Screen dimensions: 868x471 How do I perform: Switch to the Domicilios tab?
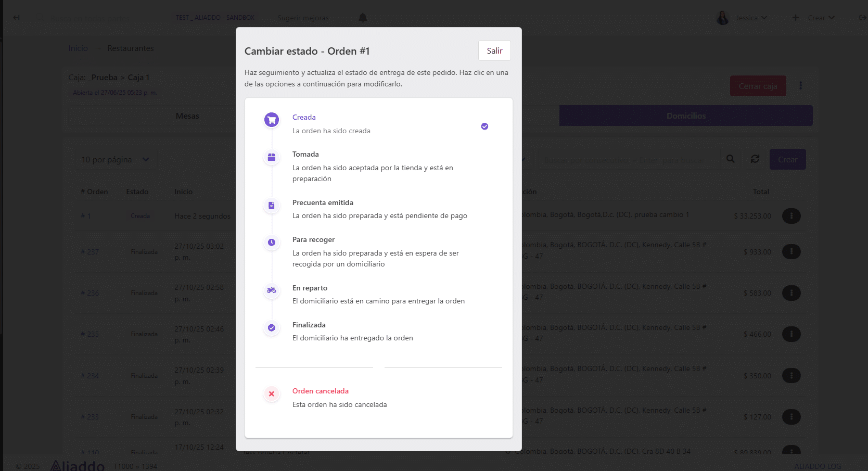686,116
